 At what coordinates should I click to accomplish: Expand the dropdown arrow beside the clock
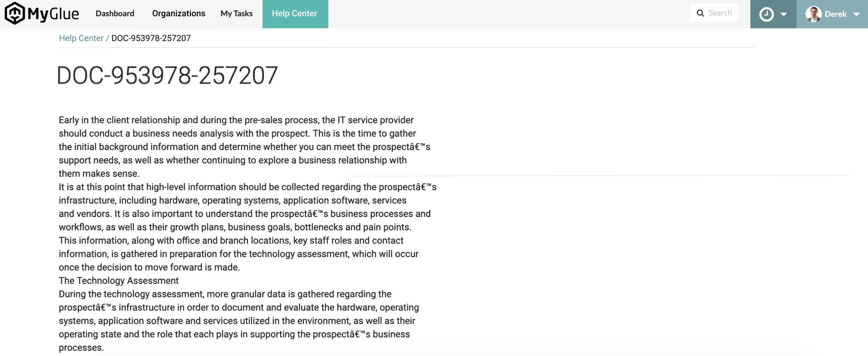click(x=784, y=14)
